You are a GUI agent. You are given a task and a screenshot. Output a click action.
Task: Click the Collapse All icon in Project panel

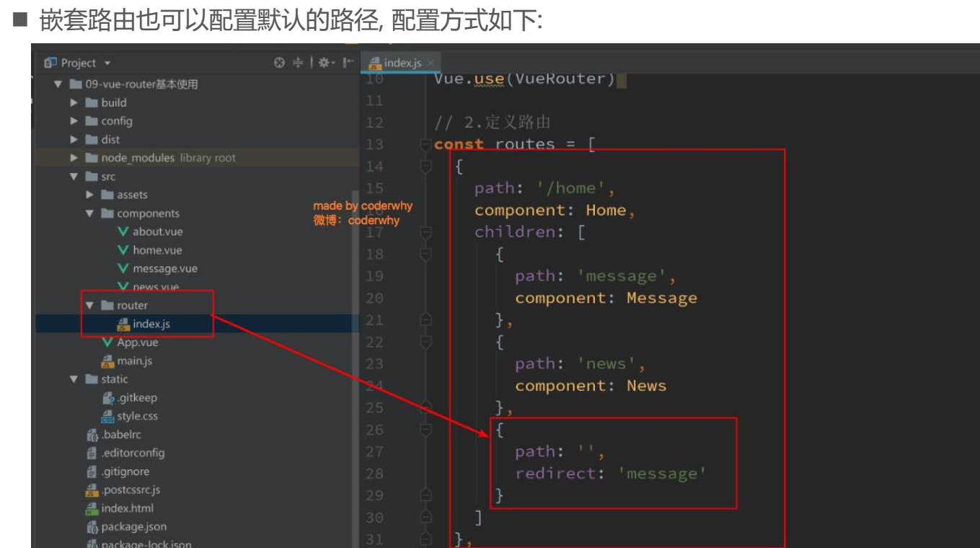[x=298, y=63]
